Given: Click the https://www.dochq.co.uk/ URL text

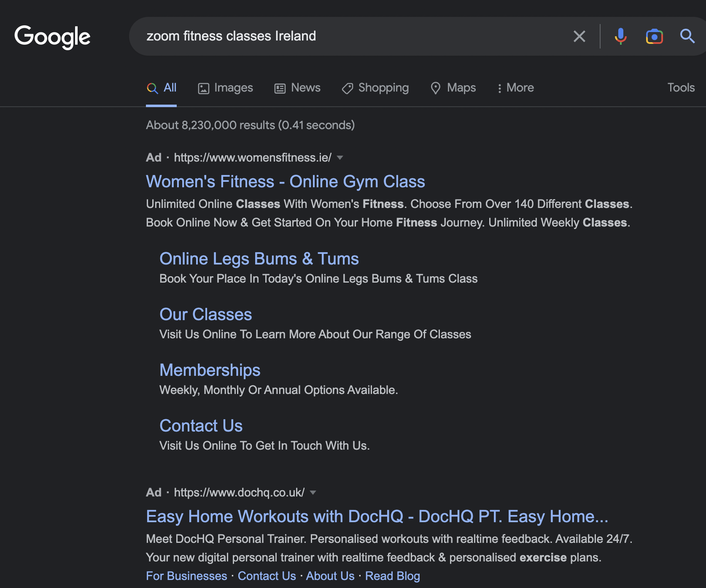Looking at the screenshot, I should click(239, 493).
